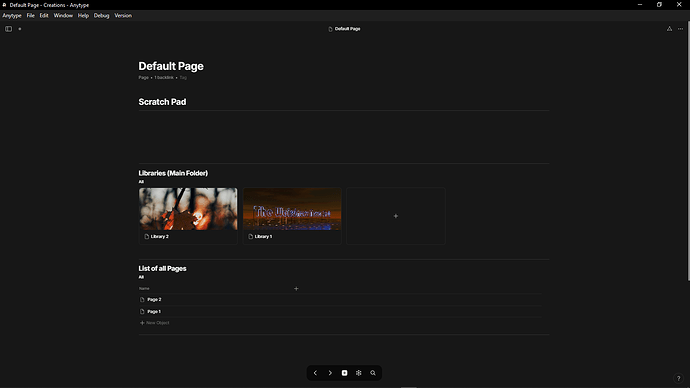Screen dimensions: 690x388
Task: Open the three-dots page menu
Action: 680,29
